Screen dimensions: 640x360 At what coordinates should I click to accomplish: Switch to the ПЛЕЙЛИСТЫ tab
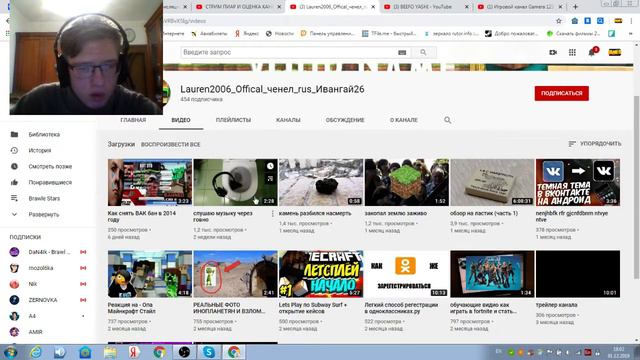[233, 120]
